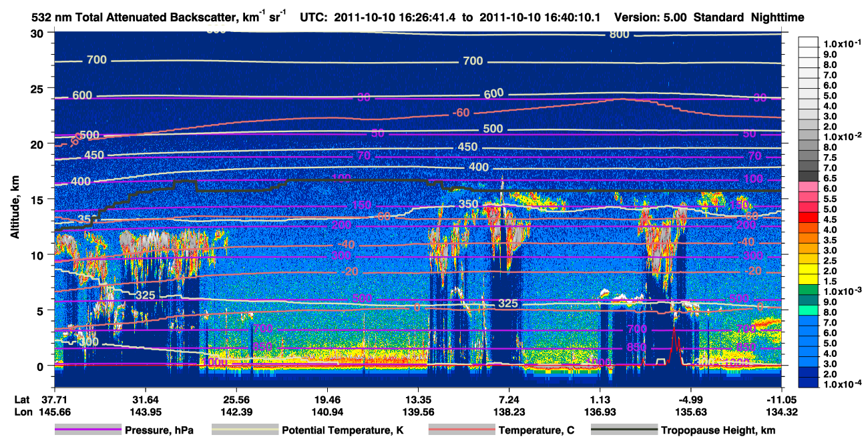Click the pale yellow Potential Temperature legend line sample
The height and width of the screenshot is (445, 868).
point(245,430)
